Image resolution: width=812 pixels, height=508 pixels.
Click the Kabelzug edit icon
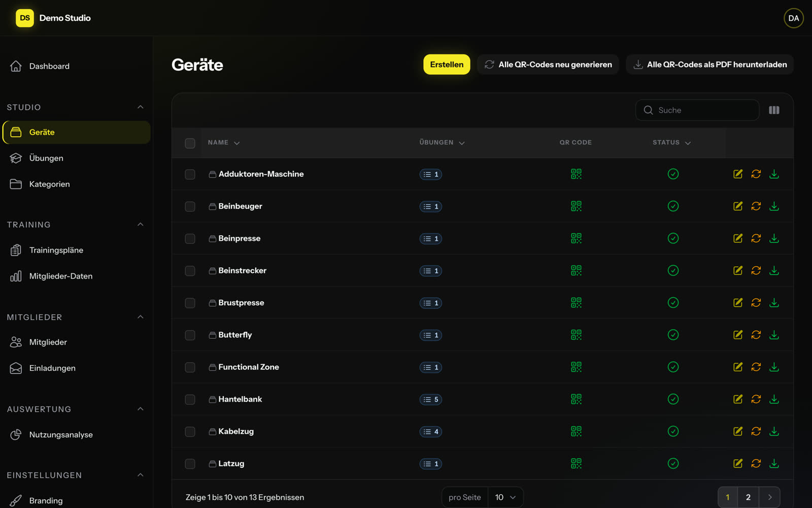(738, 431)
